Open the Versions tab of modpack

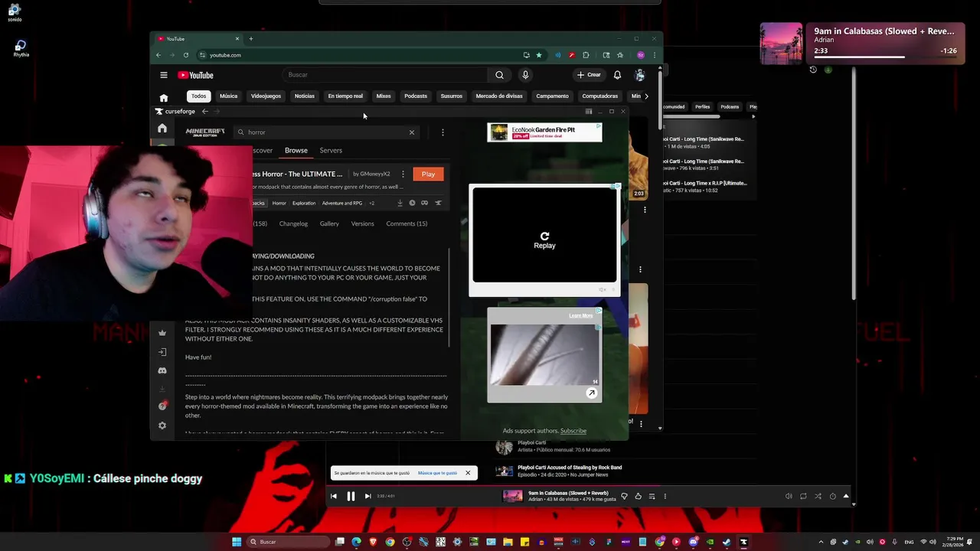tap(363, 223)
